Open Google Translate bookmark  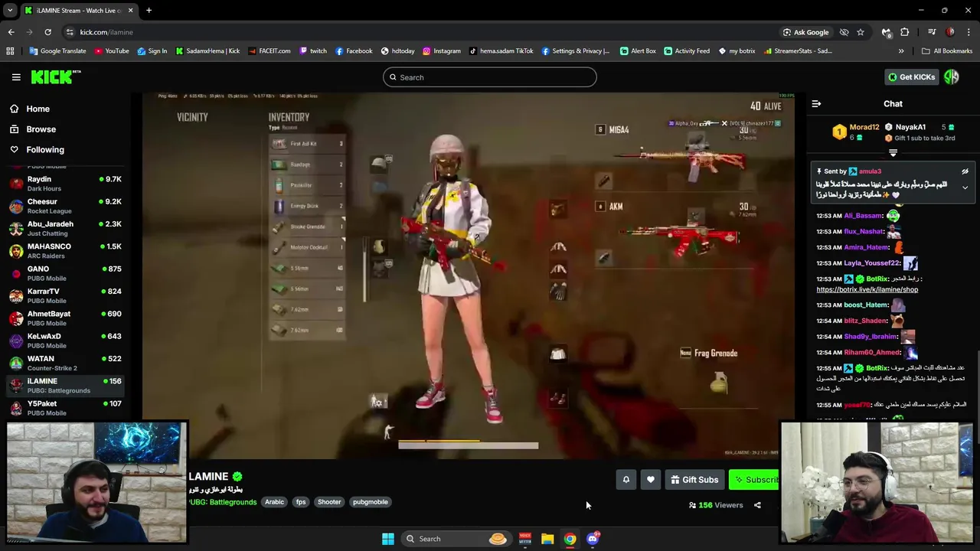coord(58,51)
